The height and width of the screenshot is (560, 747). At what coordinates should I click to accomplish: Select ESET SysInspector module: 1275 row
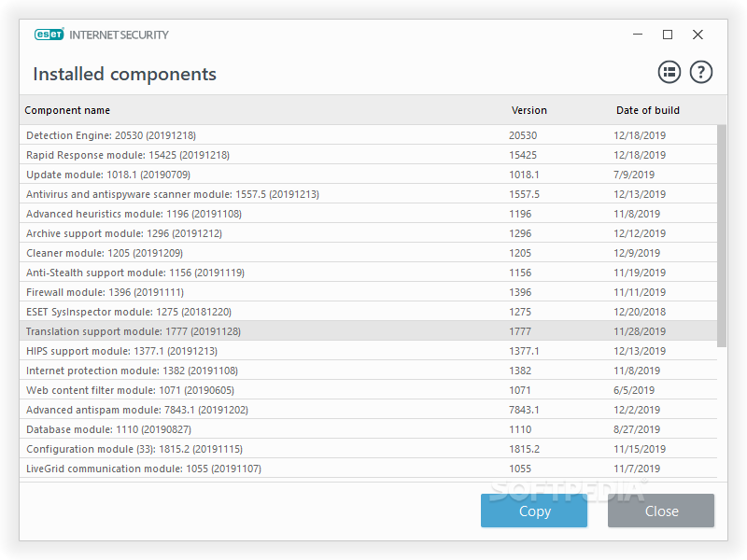coord(368,312)
